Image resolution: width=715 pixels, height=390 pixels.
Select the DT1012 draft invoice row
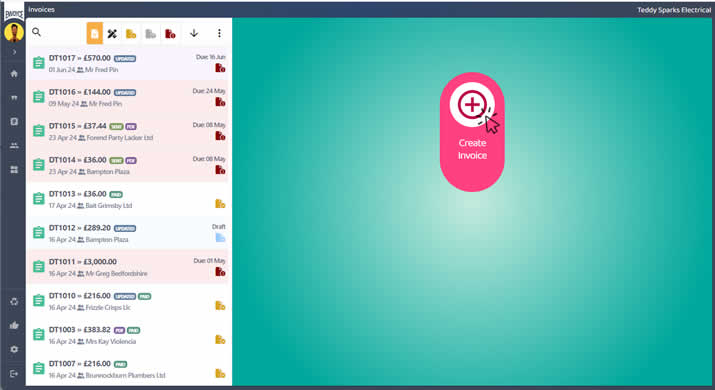[x=128, y=233]
